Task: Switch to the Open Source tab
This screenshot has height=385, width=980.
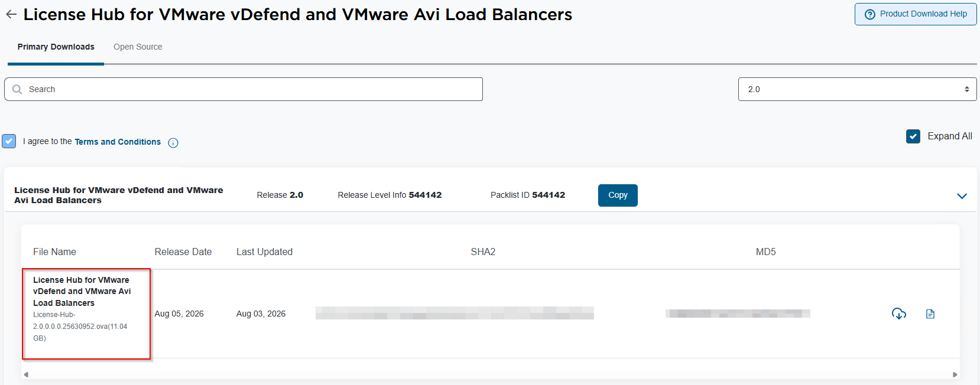Action: click(138, 47)
